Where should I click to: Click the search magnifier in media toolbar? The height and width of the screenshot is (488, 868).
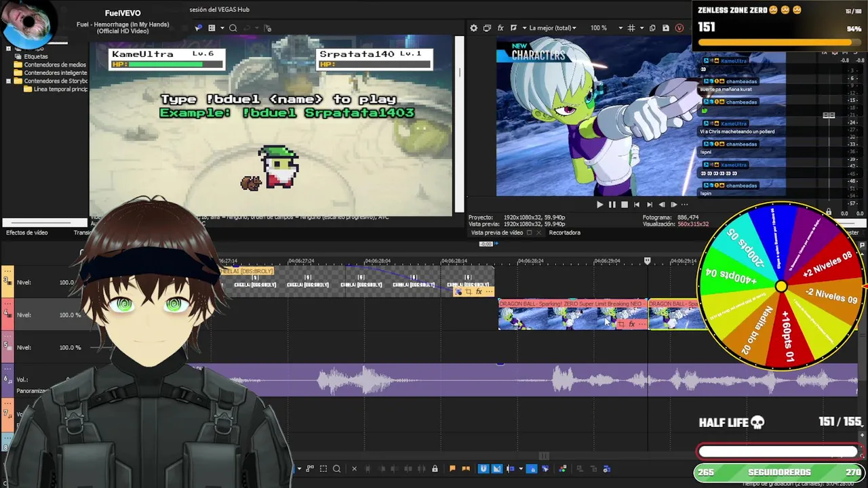[x=233, y=28]
